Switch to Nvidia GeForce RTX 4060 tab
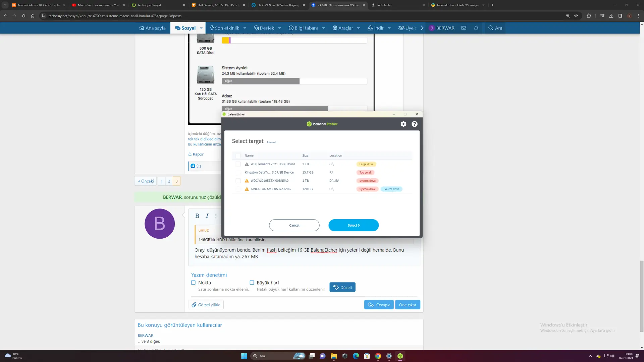This screenshot has width=644, height=362. pos(38,5)
